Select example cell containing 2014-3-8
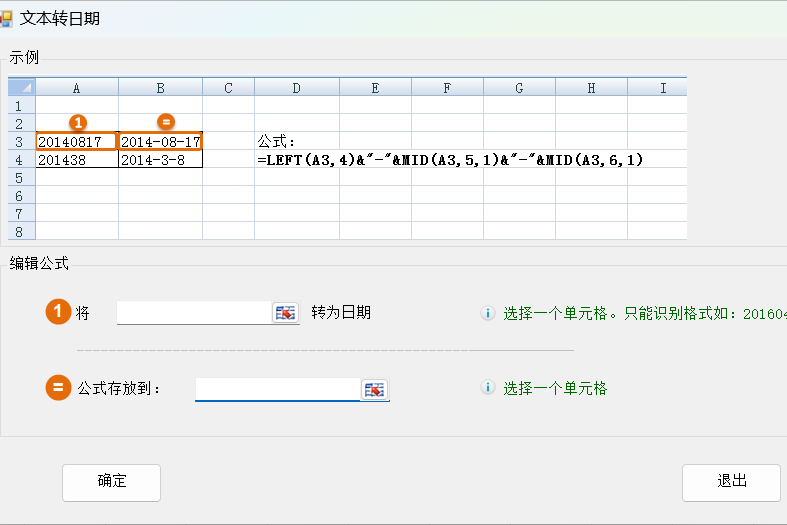This screenshot has width=787, height=525. pyautogui.click(x=160, y=160)
